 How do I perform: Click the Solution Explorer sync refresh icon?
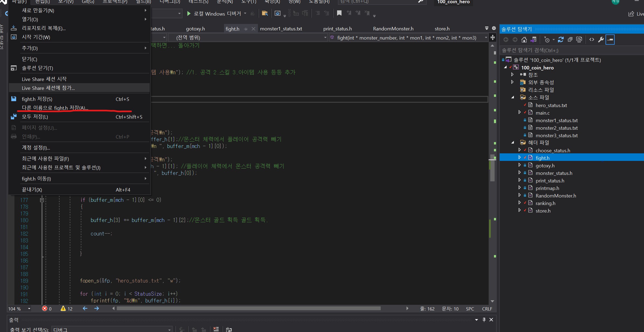(x=561, y=40)
